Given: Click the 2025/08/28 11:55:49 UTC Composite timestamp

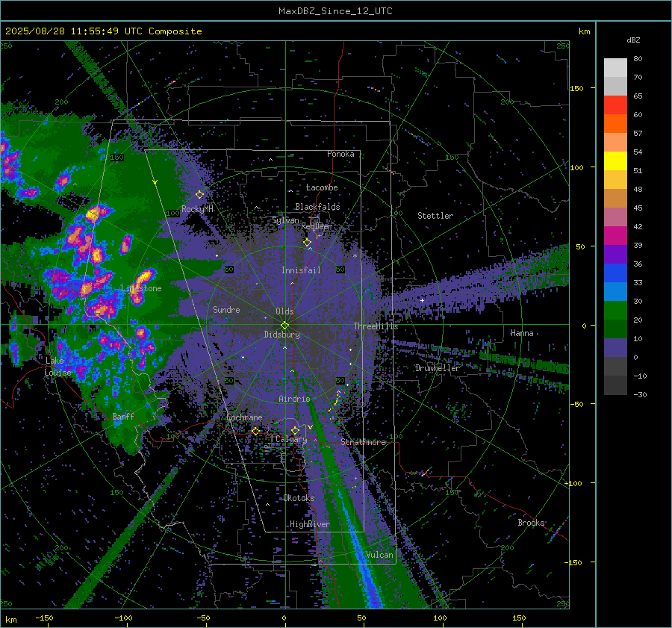Looking at the screenshot, I should (x=103, y=31).
